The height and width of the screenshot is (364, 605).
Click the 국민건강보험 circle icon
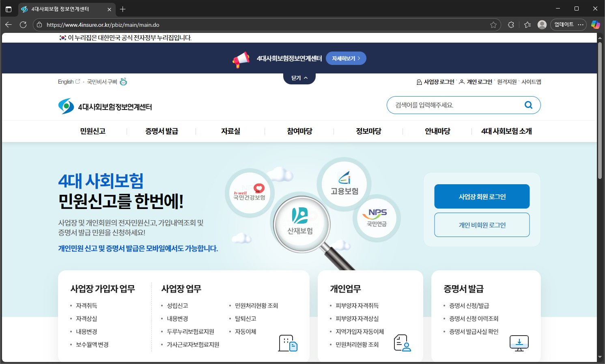click(x=250, y=193)
